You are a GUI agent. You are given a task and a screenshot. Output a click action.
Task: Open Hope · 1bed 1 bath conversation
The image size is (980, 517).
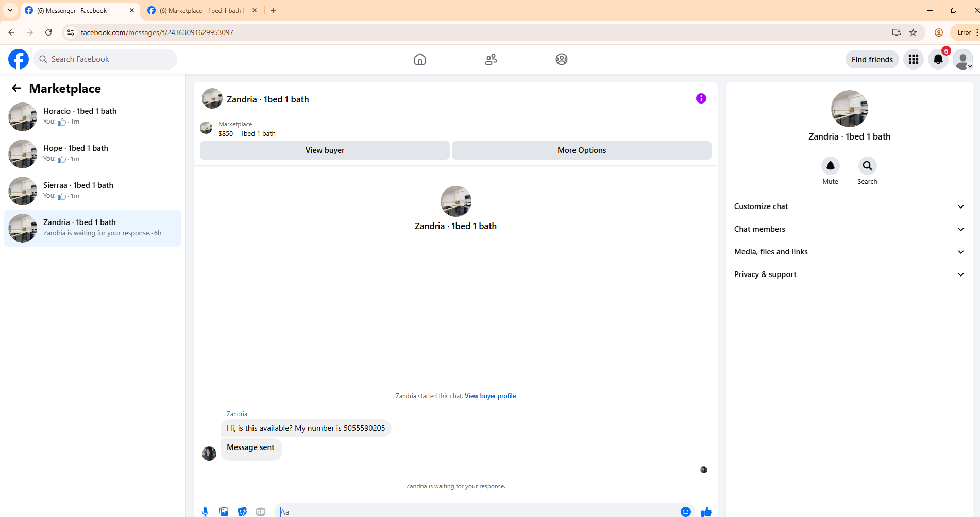pos(93,154)
